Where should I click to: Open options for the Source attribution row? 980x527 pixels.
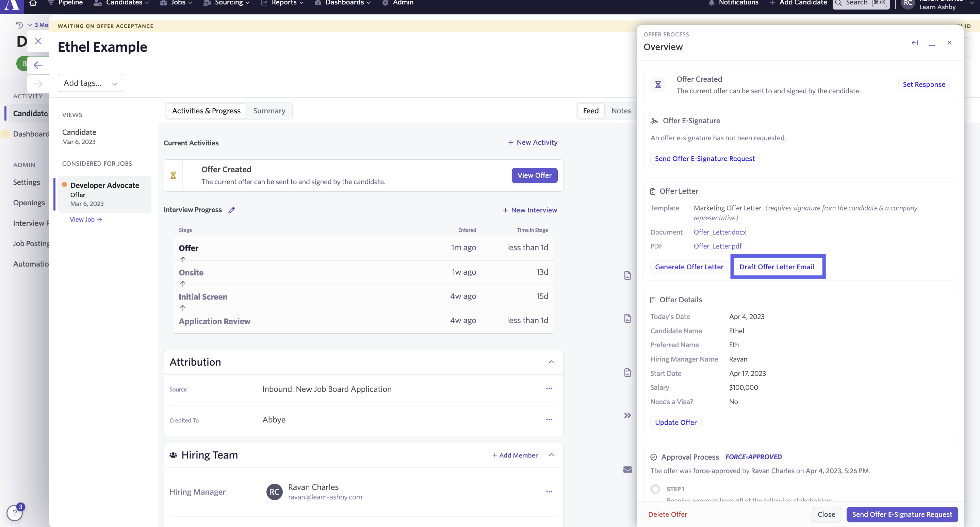tap(549, 389)
